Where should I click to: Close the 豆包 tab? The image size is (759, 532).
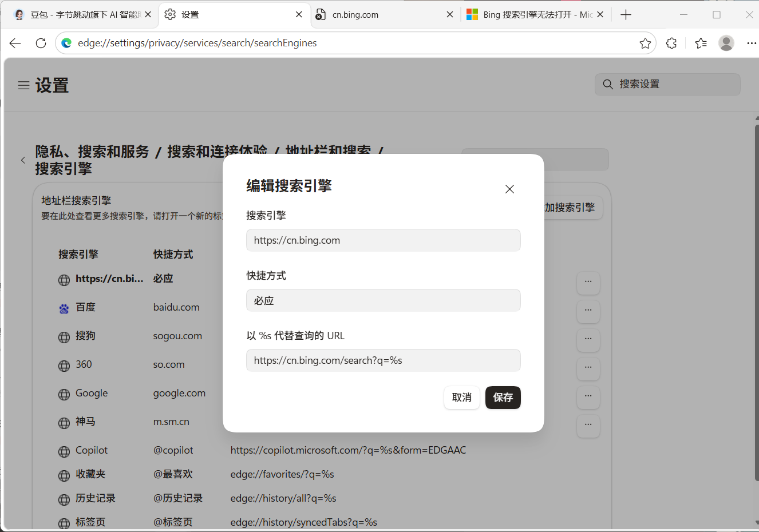148,15
